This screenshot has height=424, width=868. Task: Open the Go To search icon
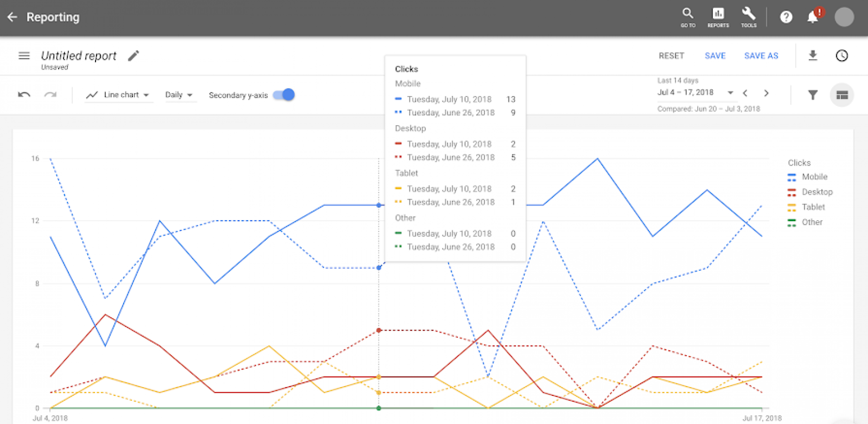coord(688,18)
